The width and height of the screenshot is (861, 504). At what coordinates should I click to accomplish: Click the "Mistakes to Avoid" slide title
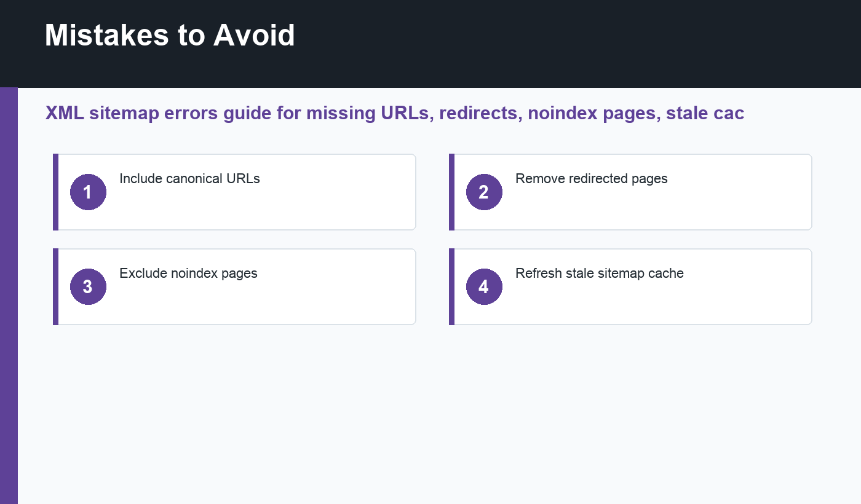point(170,35)
